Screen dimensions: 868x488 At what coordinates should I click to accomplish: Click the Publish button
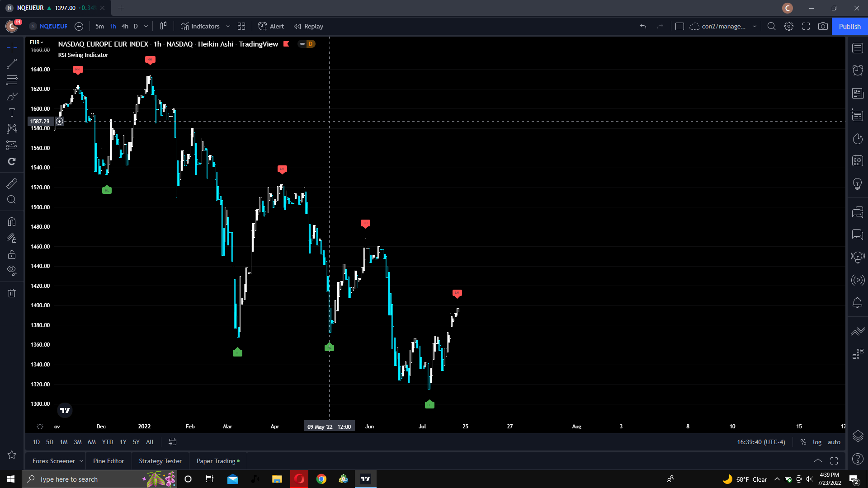coord(849,26)
